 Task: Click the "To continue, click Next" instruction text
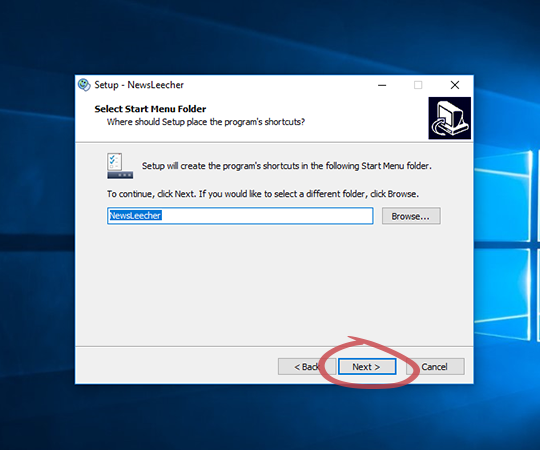coord(263,194)
